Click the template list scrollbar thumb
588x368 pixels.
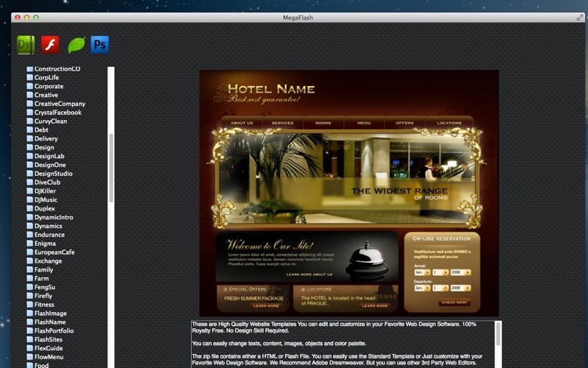click(x=111, y=168)
